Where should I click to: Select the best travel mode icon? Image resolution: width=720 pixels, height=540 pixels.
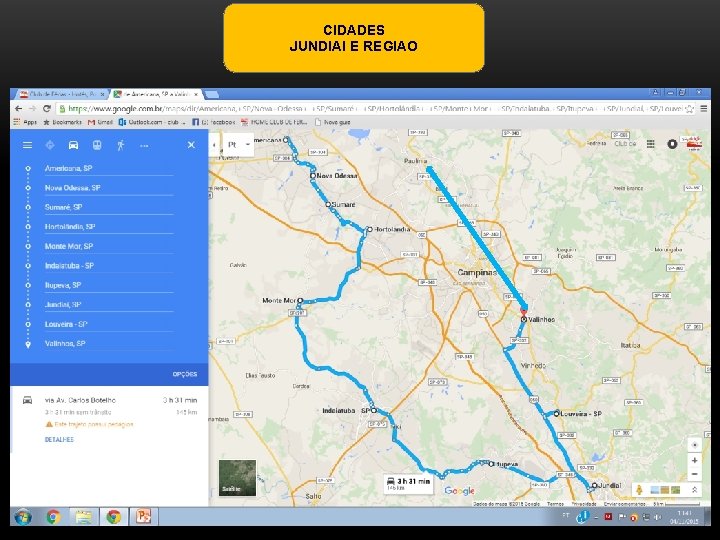(50, 145)
